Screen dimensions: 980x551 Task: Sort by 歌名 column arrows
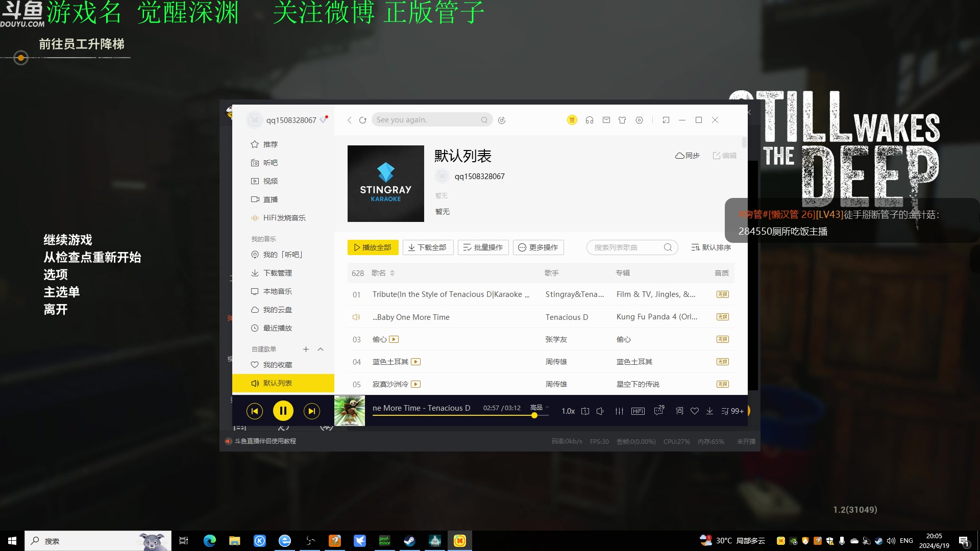(392, 273)
